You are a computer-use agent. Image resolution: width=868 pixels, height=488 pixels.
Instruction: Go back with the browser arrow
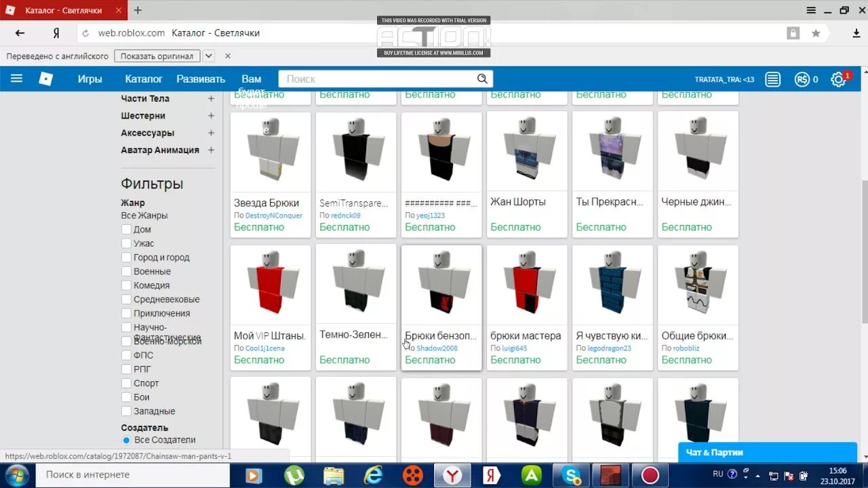20,33
